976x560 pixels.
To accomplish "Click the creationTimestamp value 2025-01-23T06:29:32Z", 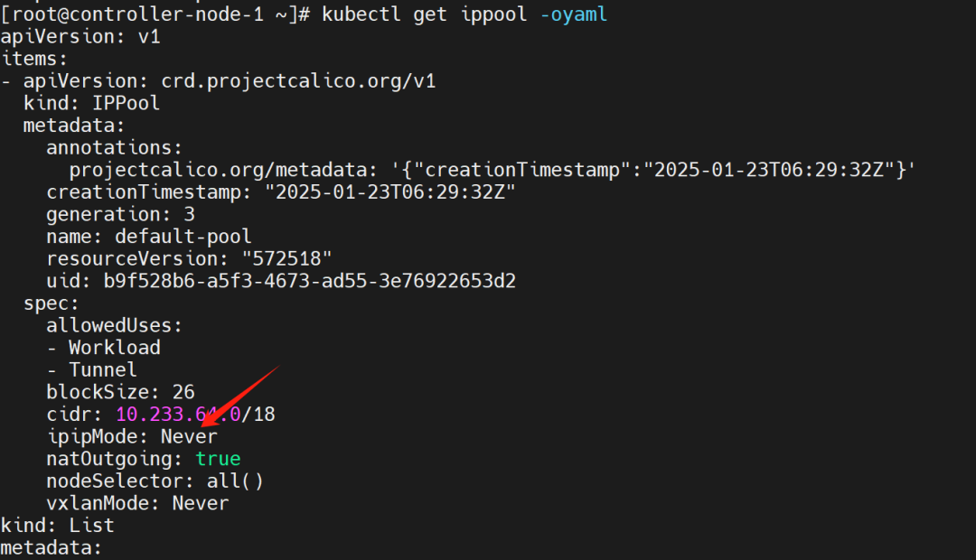I will (390, 192).
